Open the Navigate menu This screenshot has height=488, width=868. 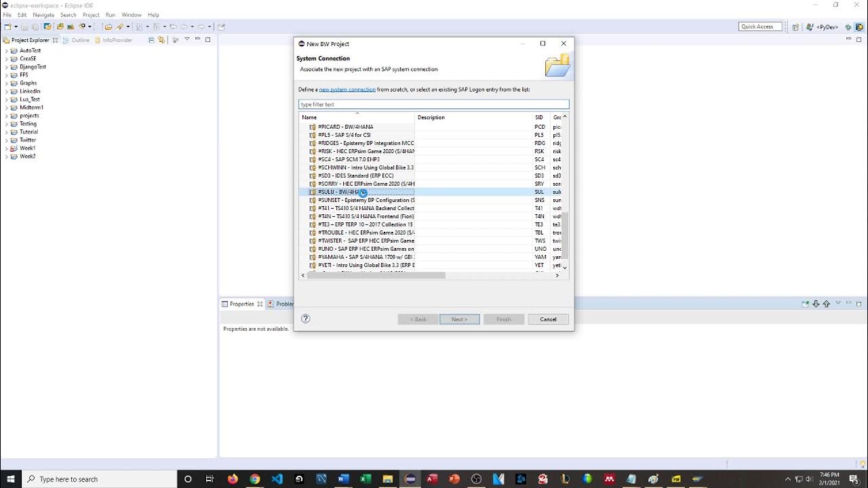pyautogui.click(x=43, y=15)
